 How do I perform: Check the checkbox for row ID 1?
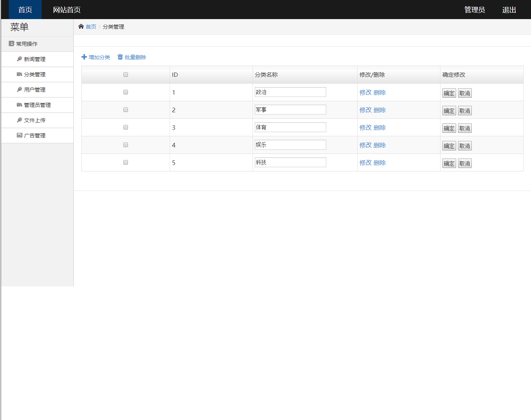pyautogui.click(x=126, y=92)
